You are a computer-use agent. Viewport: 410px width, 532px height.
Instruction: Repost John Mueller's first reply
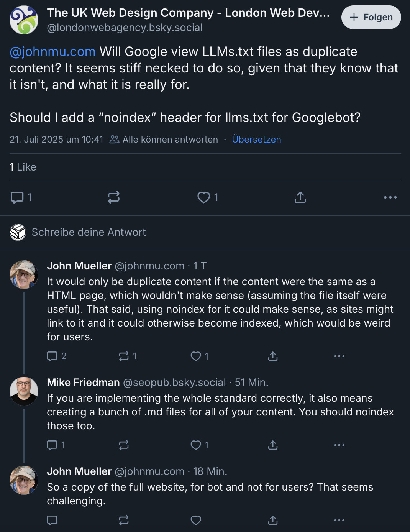[x=124, y=356]
